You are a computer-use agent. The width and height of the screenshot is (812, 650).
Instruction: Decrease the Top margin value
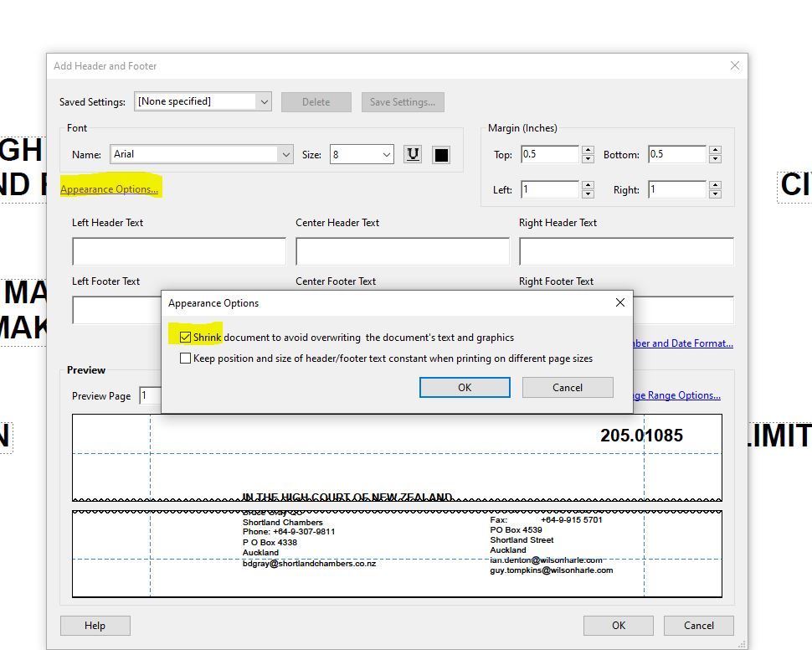click(x=588, y=158)
